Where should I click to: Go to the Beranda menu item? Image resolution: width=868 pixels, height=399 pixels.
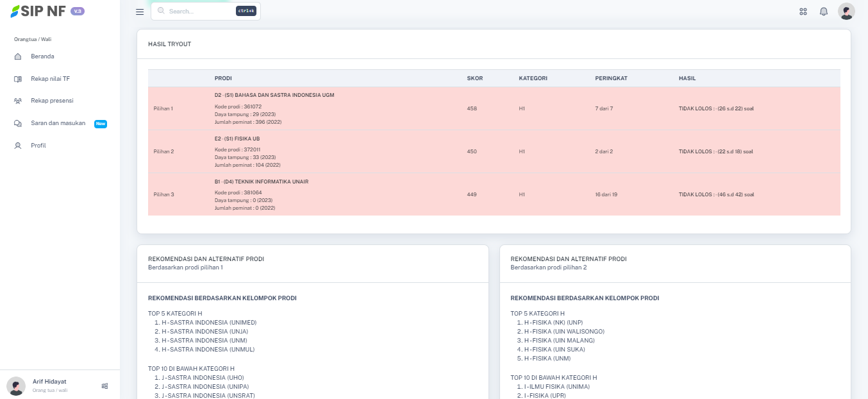42,56
